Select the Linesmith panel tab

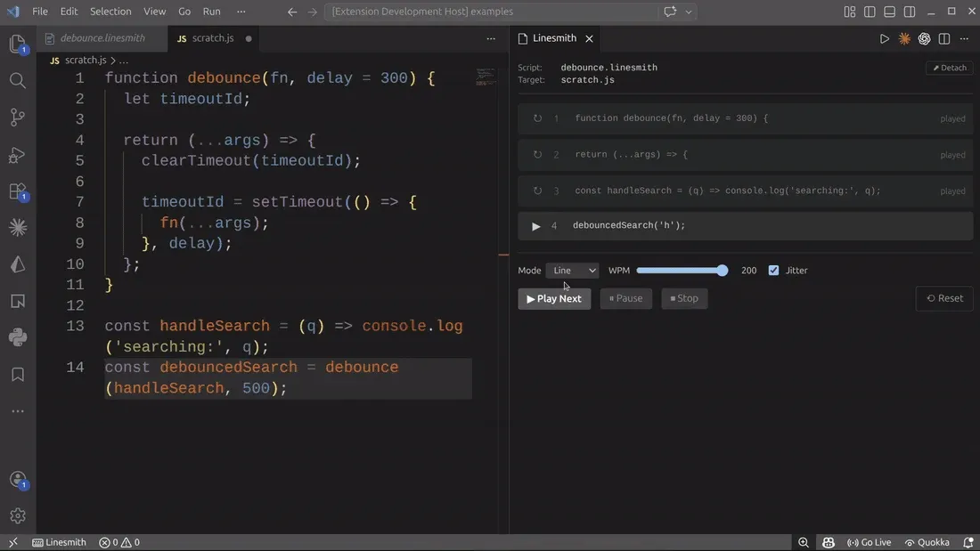coord(555,38)
